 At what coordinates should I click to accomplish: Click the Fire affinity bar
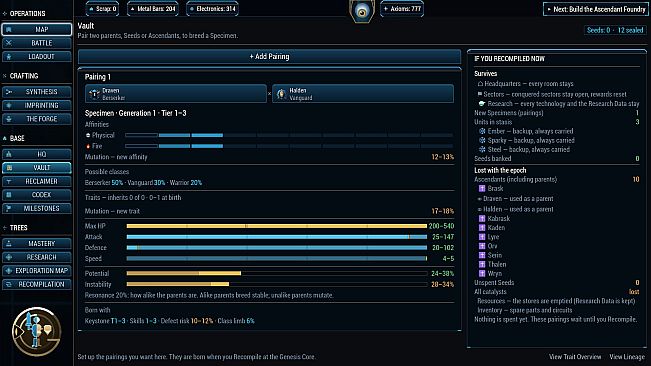289,146
